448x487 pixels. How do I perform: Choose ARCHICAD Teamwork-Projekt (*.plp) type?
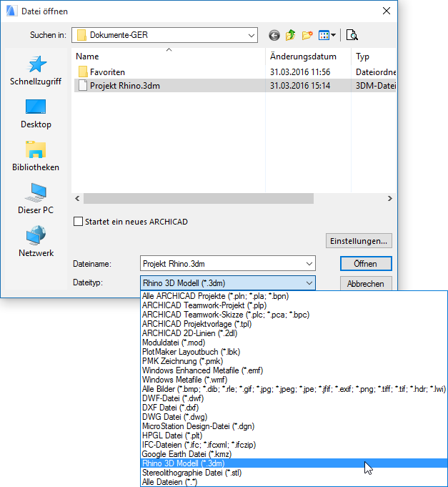pos(294,305)
